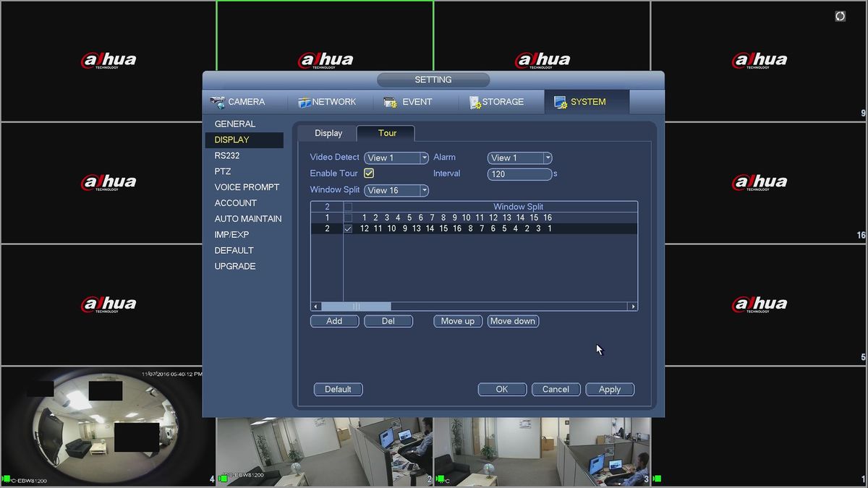This screenshot has width=868, height=488.
Task: Open GENERAL in the sidebar
Action: click(235, 124)
